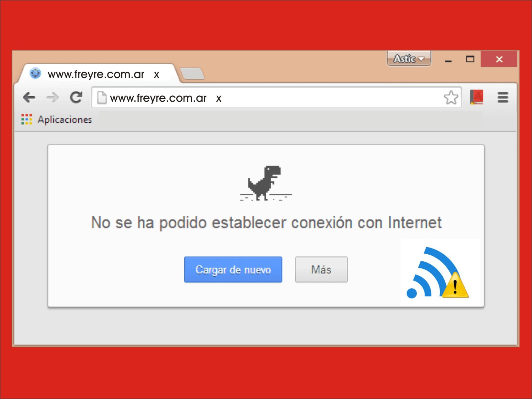Go back using the left arrow

coord(29,97)
